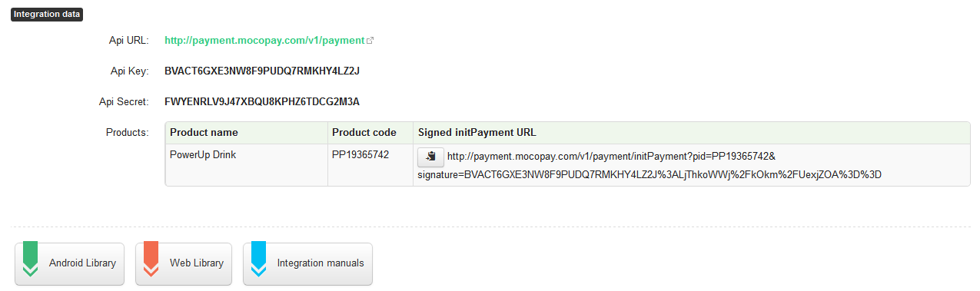
Task: Click the orange download arrow on Web Library
Action: click(151, 259)
